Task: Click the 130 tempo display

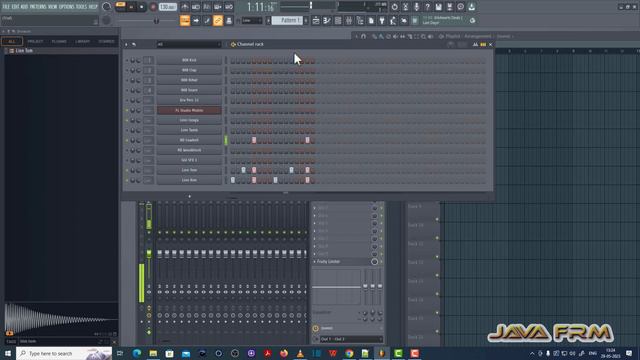Action: [167, 7]
